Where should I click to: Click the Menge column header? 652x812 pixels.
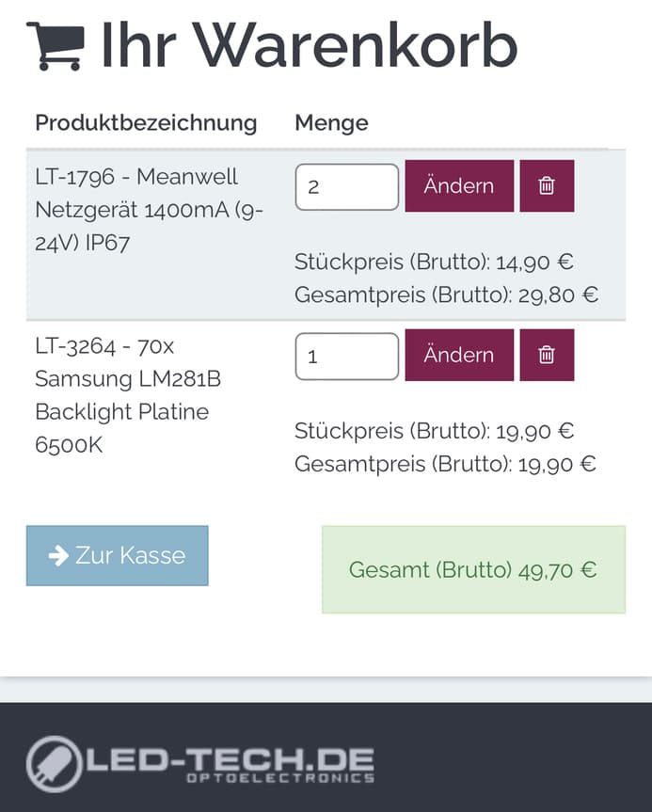(331, 123)
